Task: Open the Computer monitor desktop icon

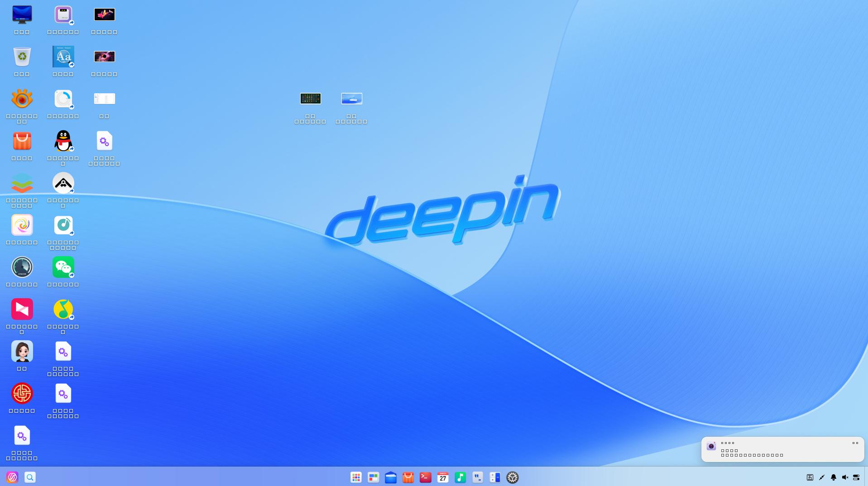Action: [22, 14]
